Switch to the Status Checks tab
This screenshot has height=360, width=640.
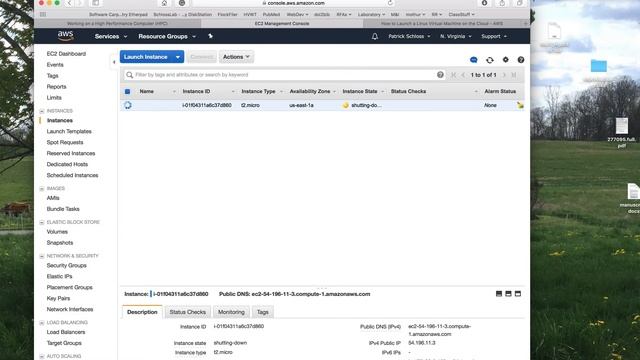(x=188, y=312)
